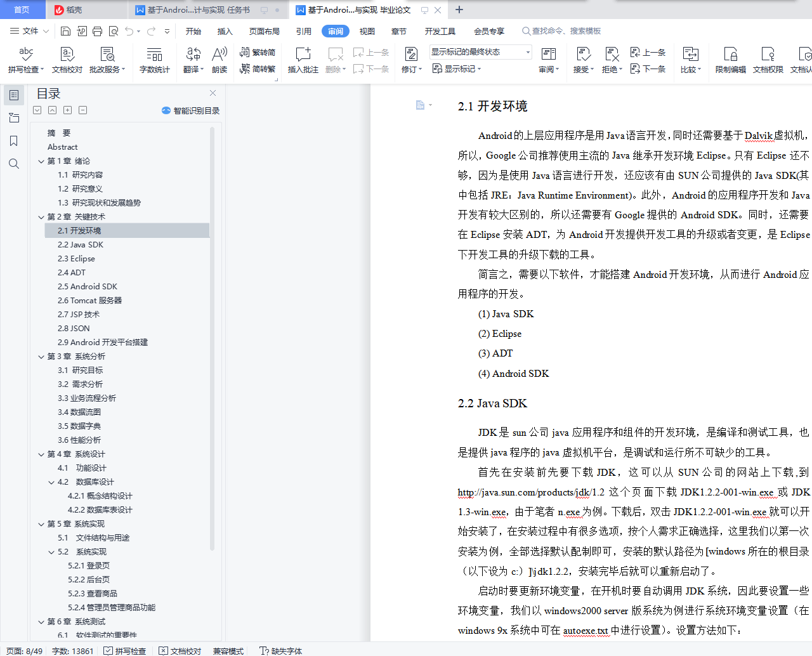Switch sidebar to the outline/目录 panel icon
Viewport: 812px width, 656px height.
click(x=14, y=95)
